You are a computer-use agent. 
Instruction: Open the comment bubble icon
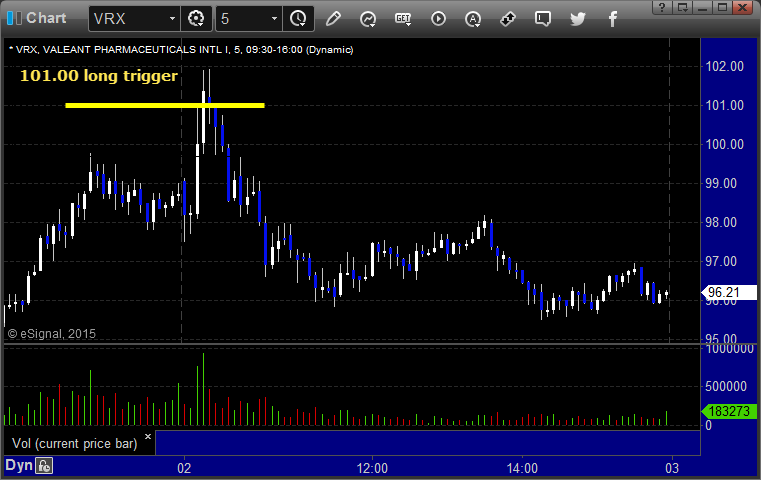[543, 19]
